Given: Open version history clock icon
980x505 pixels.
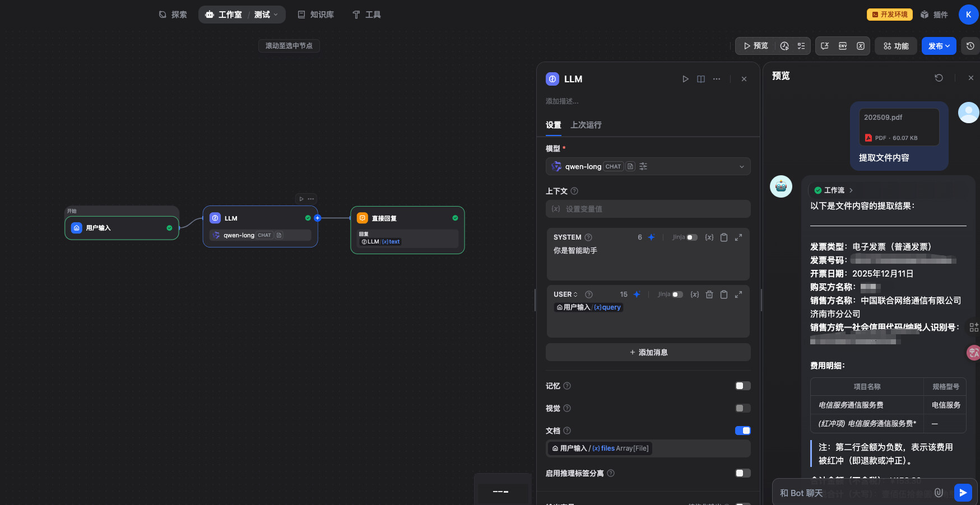Looking at the screenshot, I should click(970, 46).
